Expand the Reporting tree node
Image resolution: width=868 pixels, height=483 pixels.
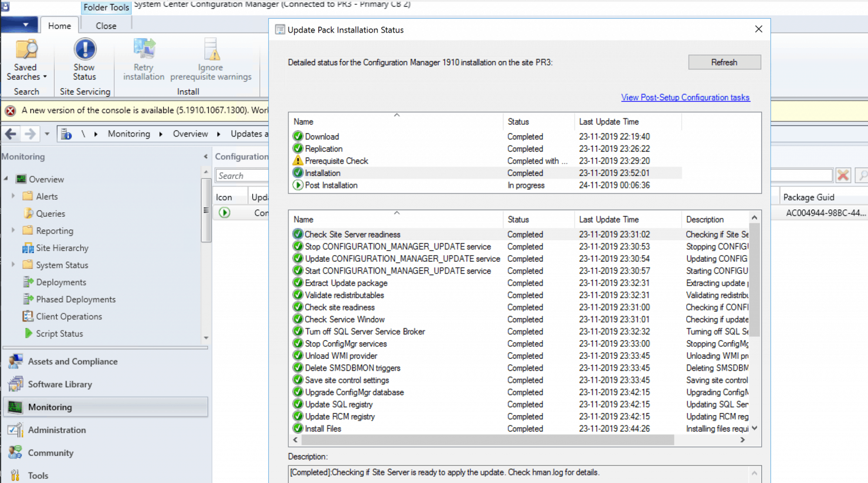pyautogui.click(x=13, y=230)
